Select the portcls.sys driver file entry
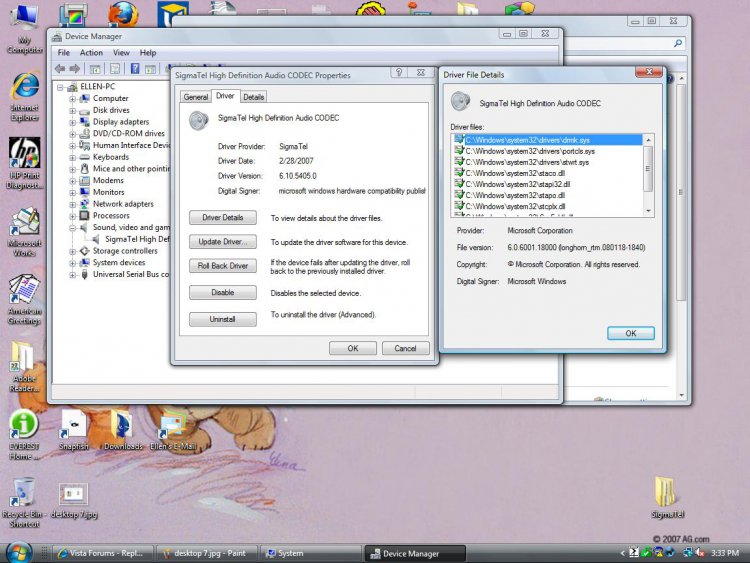Image resolution: width=750 pixels, height=563 pixels. pos(530,151)
